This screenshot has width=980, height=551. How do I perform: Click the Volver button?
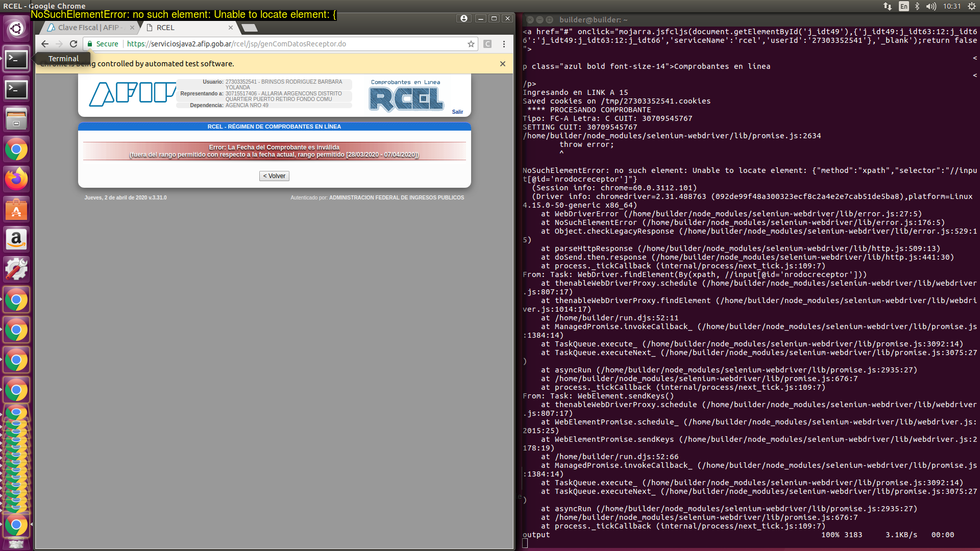[275, 176]
